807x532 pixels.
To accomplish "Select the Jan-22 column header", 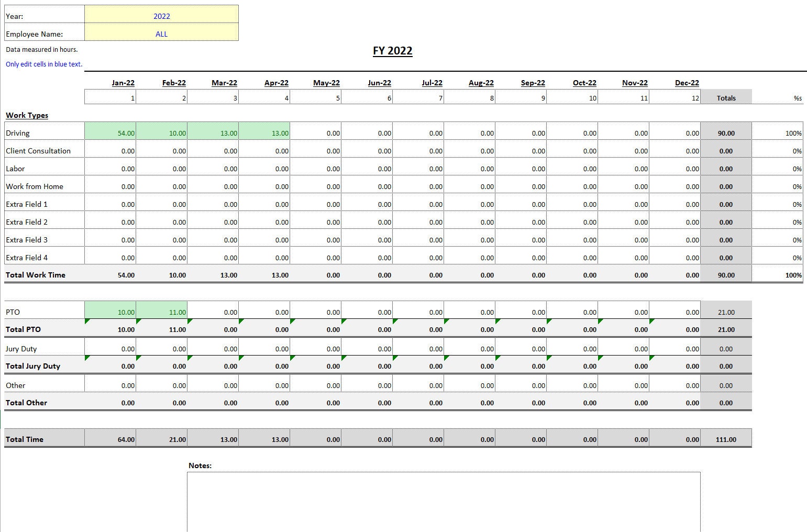I will (123, 82).
